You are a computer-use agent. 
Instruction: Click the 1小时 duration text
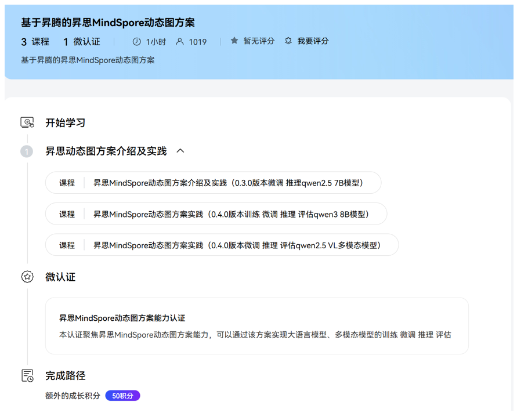(x=156, y=42)
